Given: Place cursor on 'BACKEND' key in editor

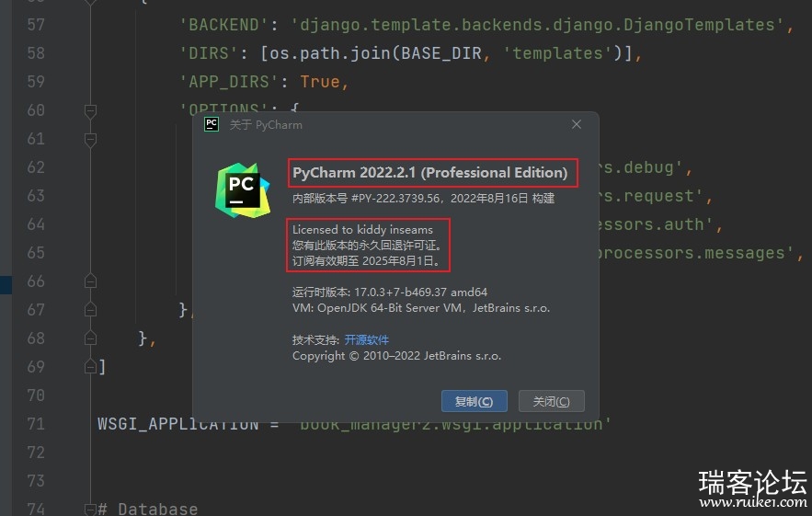Looking at the screenshot, I should [x=223, y=25].
